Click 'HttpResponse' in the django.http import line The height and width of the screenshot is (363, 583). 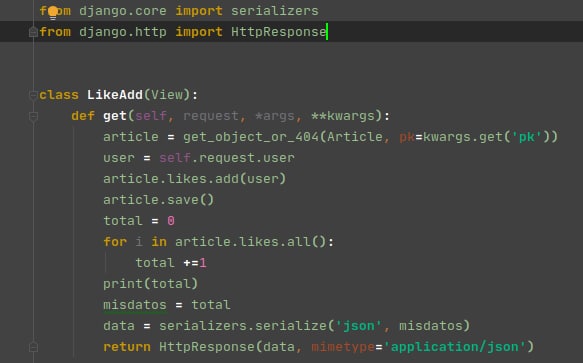point(278,32)
